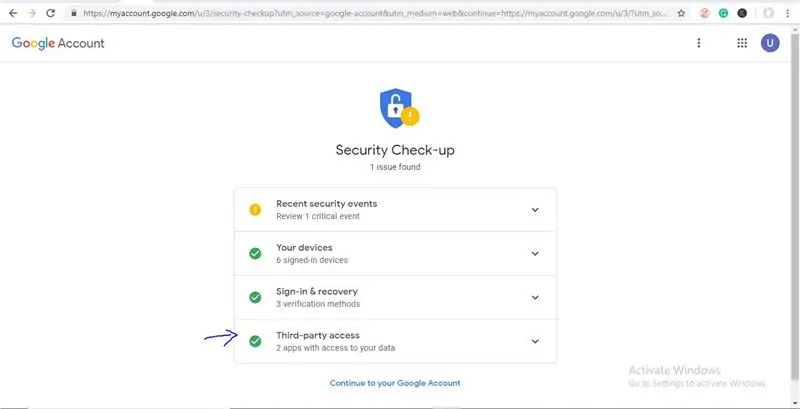Open Google Account three-dot options menu
Screen dimensions: 800x409
pos(698,43)
